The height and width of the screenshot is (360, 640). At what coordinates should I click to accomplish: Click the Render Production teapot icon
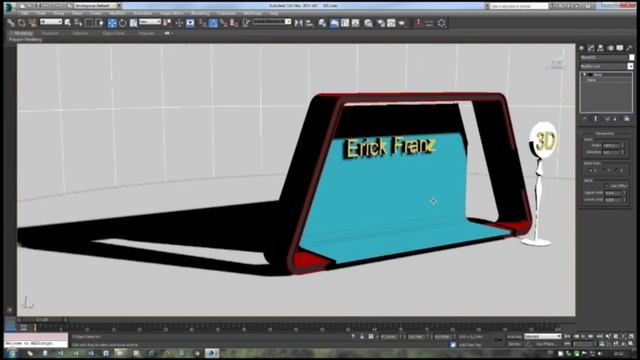pos(402,23)
